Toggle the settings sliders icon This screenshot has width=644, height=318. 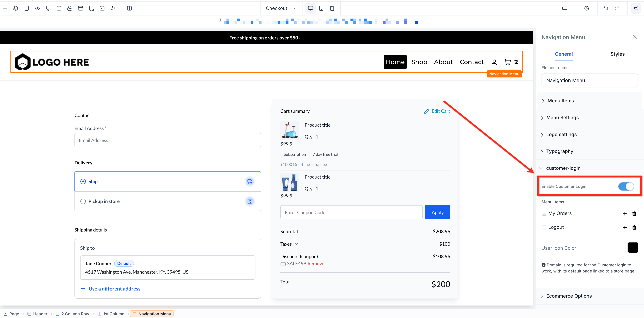point(636,8)
